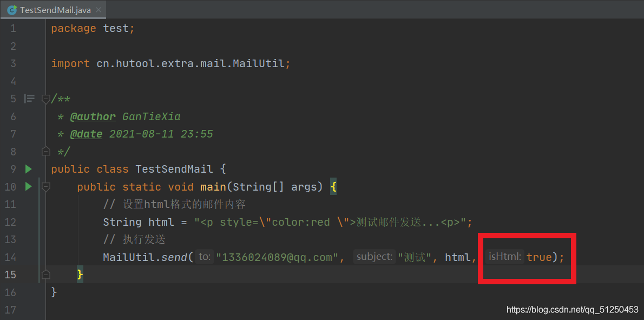
Task: Click the isHtml parameter hint
Action: 505,257
